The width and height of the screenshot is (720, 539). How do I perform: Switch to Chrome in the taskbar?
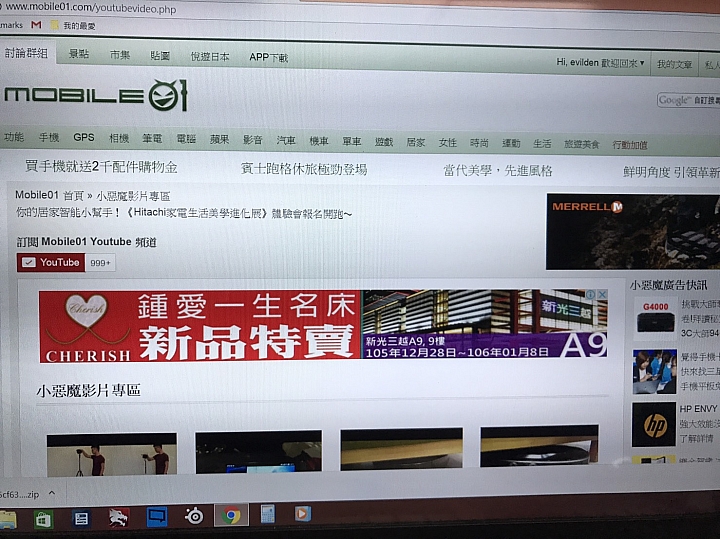pyautogui.click(x=231, y=515)
